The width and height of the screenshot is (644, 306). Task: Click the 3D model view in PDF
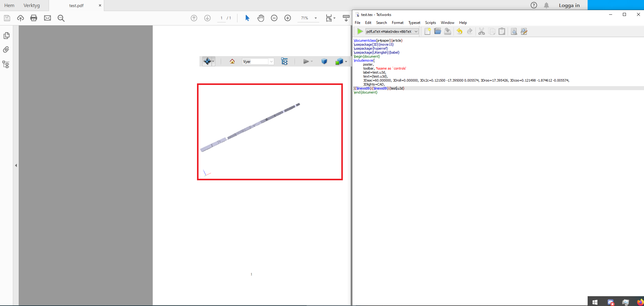coord(270,132)
